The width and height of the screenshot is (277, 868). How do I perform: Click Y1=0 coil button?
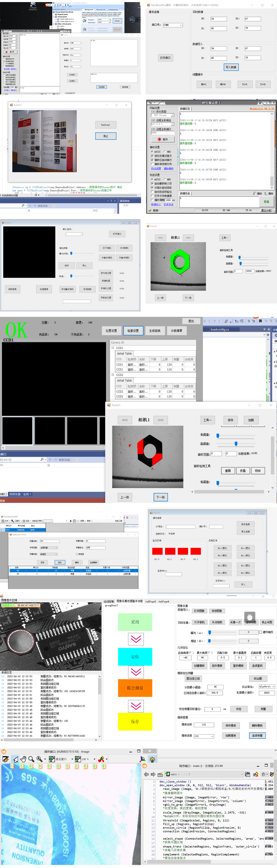pos(263,84)
